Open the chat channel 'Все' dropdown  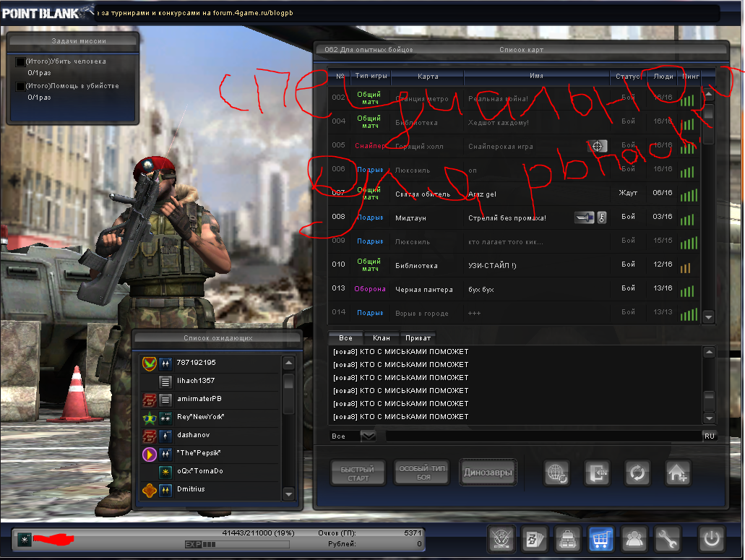[x=368, y=436]
